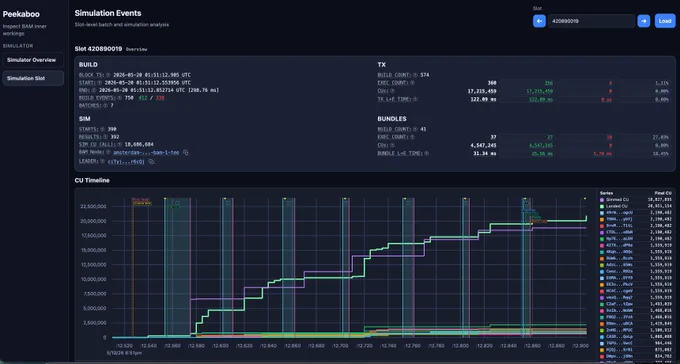The height and width of the screenshot is (364, 680).
Task: Click help icon beside BUNDLES CUs
Action: pos(392,145)
